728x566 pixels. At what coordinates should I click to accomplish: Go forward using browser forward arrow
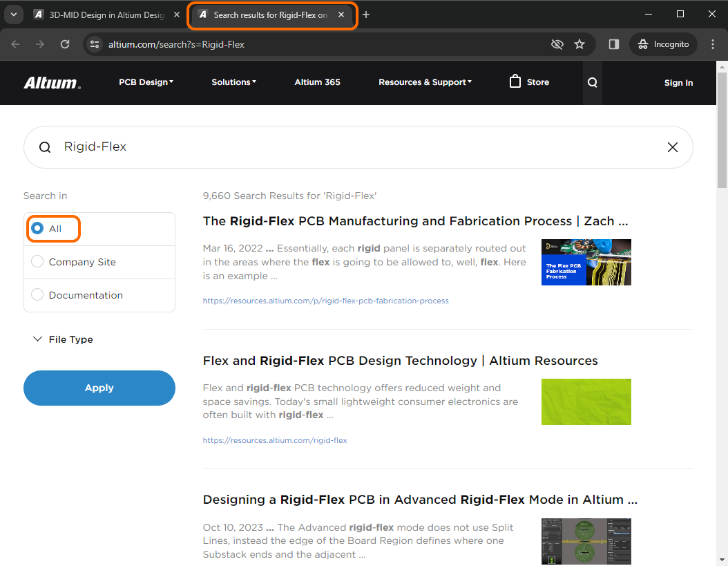click(40, 44)
